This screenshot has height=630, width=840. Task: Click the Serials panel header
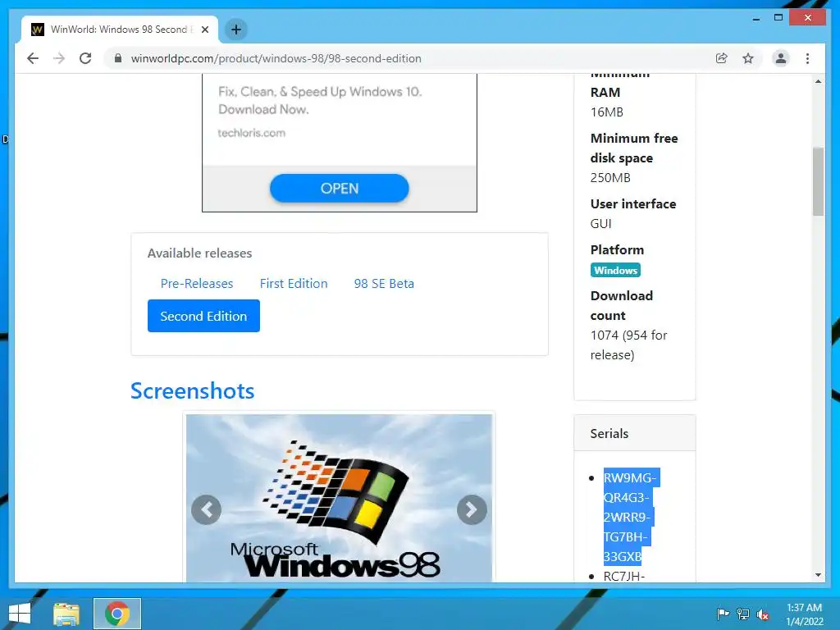pyautogui.click(x=635, y=433)
